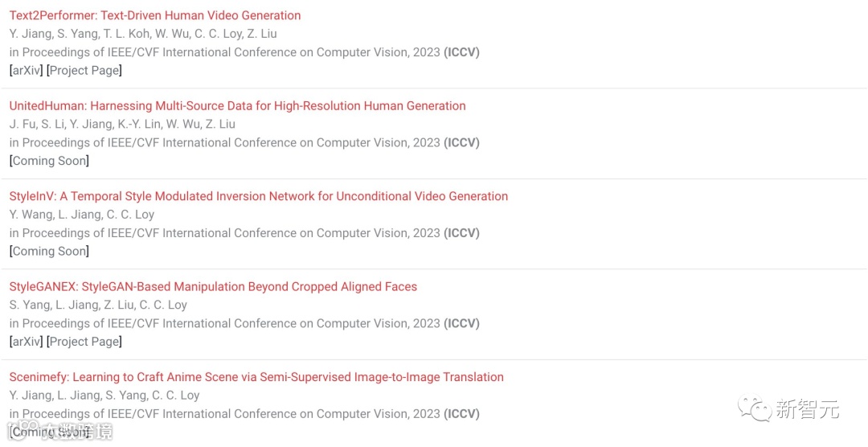Open Project Page link under StyleGANEX
868x447 pixels.
coord(84,341)
